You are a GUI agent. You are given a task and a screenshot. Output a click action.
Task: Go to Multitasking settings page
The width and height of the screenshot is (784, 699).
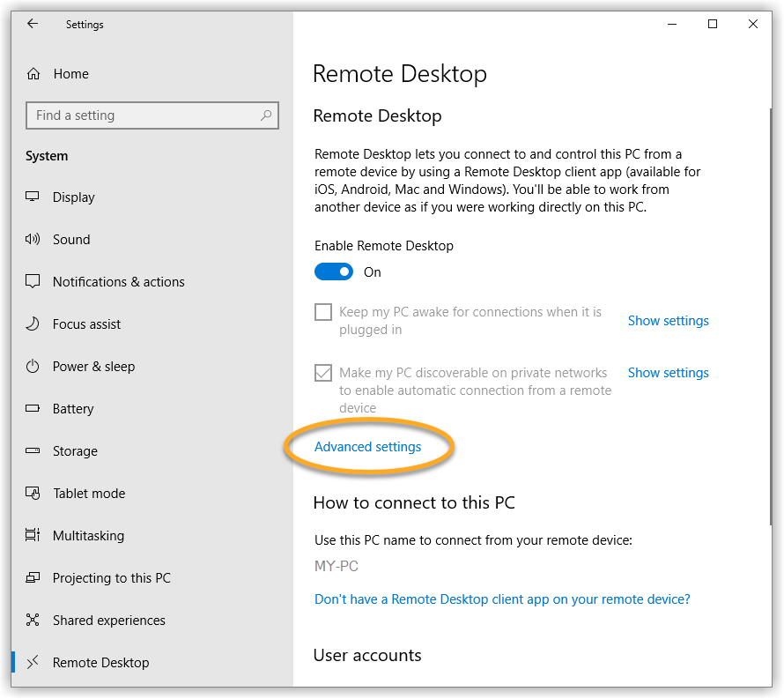point(88,536)
